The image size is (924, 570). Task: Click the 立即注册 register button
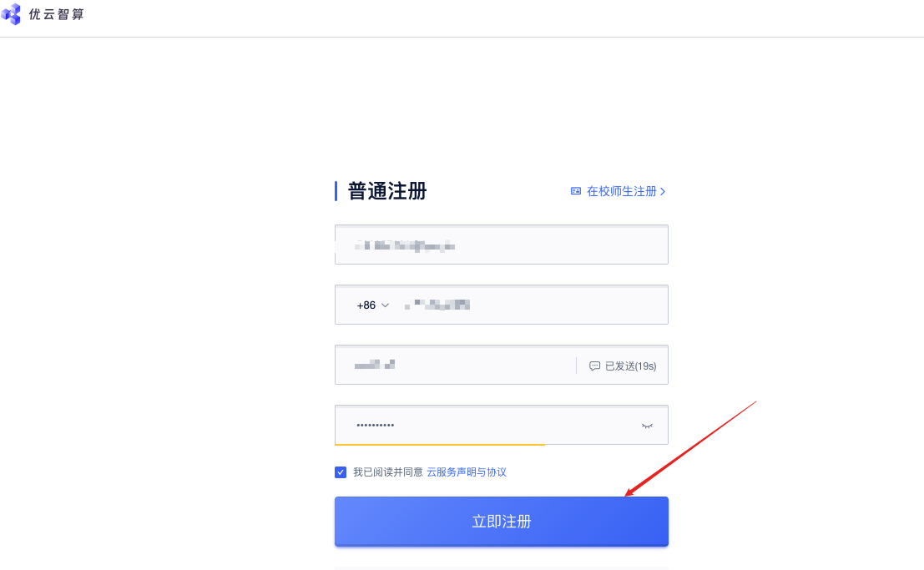tap(502, 522)
